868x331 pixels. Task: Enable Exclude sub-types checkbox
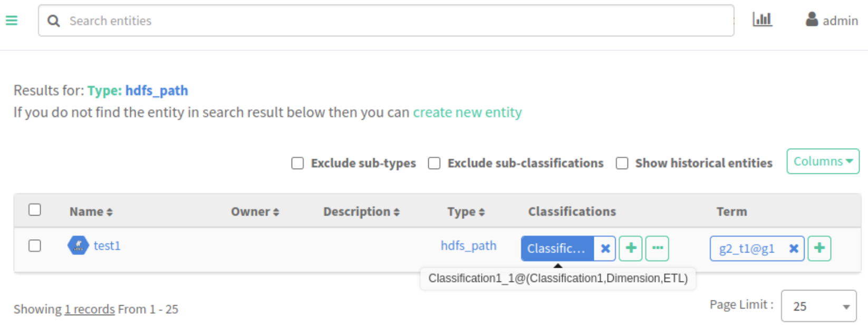click(x=297, y=163)
